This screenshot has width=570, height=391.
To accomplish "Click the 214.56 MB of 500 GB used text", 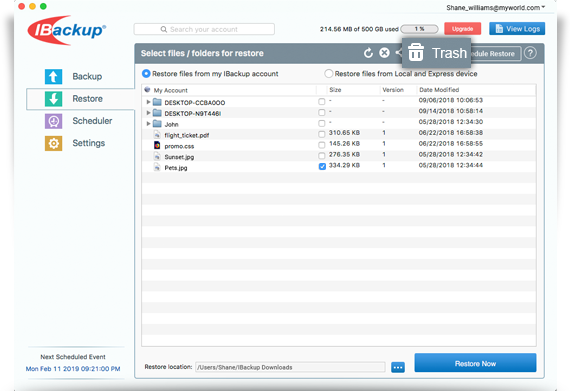I will click(x=359, y=29).
